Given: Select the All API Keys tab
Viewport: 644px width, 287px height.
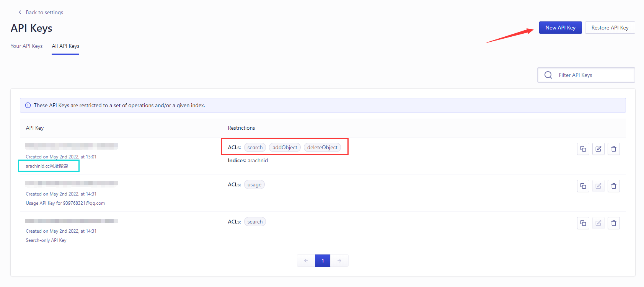Looking at the screenshot, I should (65, 46).
